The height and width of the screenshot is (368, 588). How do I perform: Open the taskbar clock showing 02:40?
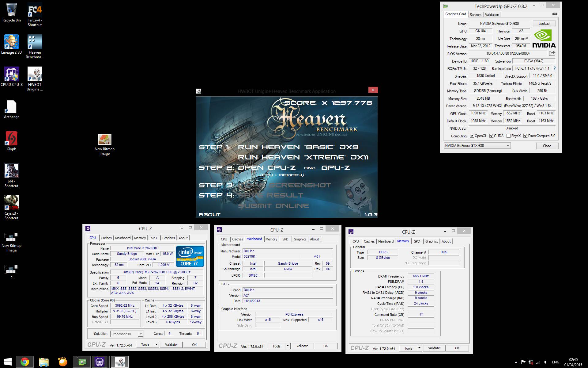(573, 362)
